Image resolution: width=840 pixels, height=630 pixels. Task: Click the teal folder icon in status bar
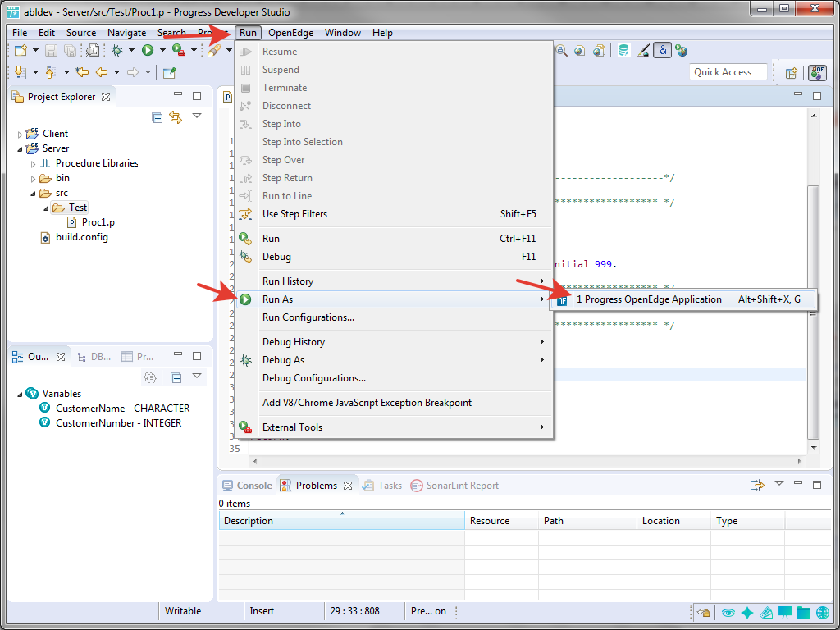(x=804, y=613)
